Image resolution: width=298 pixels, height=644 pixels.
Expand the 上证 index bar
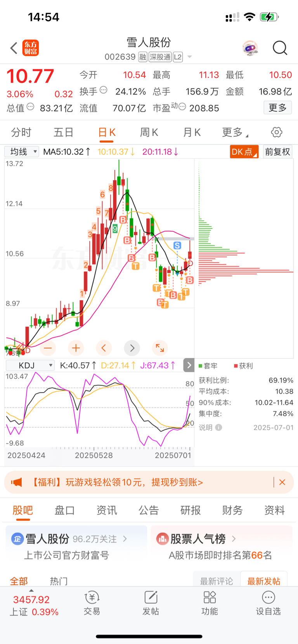click(34, 605)
